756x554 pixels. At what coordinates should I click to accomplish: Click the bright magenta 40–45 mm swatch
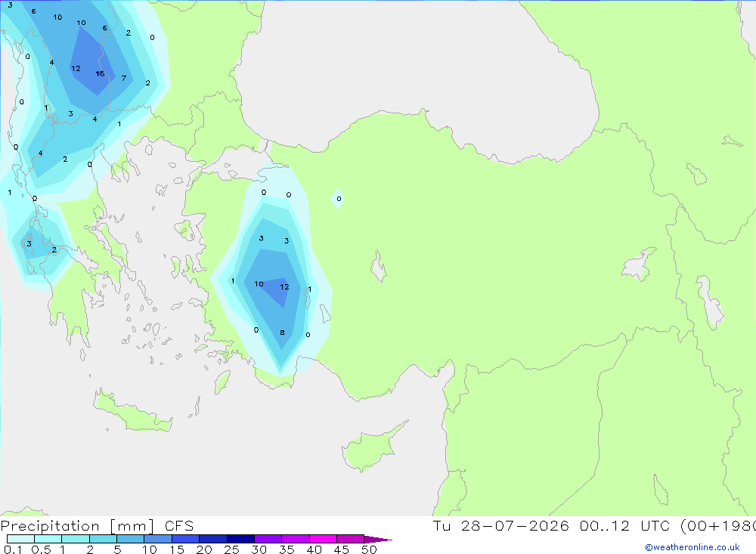[323, 539]
